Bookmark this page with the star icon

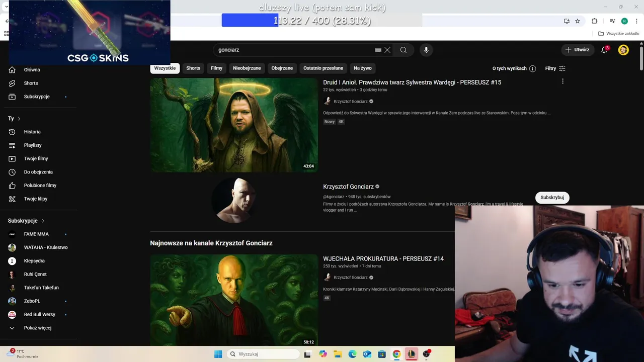tap(578, 21)
